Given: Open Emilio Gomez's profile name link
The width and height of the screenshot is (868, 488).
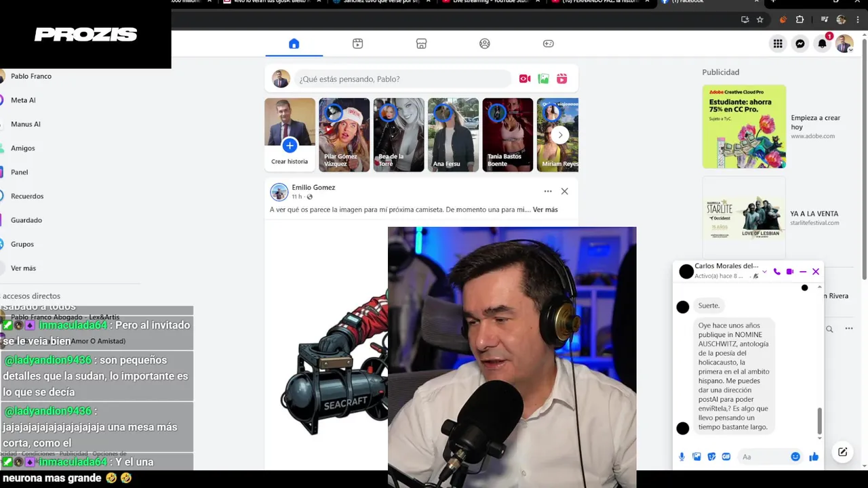Looking at the screenshot, I should (x=313, y=187).
